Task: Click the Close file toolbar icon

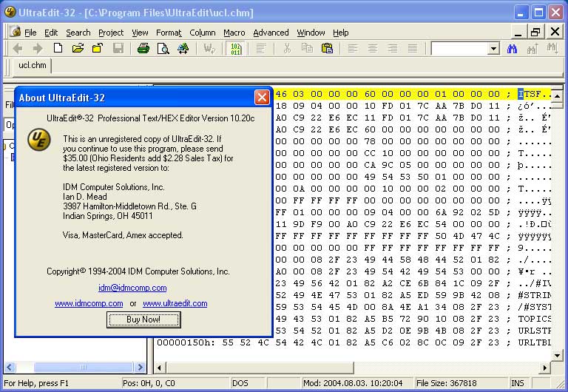Action: pyautogui.click(x=98, y=48)
